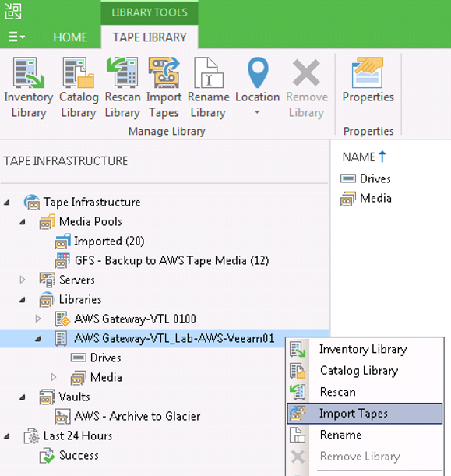The height and width of the screenshot is (476, 451).
Task: Select the TAPE LIBRARY tab
Action: pyautogui.click(x=150, y=37)
